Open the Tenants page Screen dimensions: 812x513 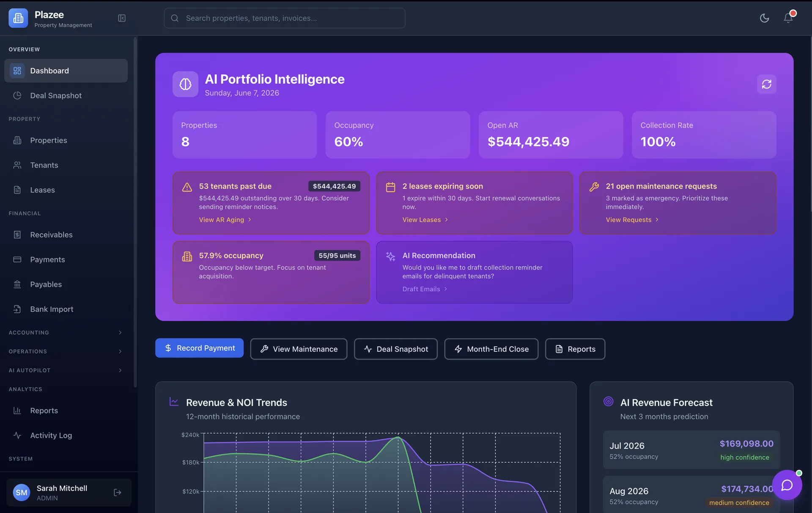pyautogui.click(x=66, y=165)
